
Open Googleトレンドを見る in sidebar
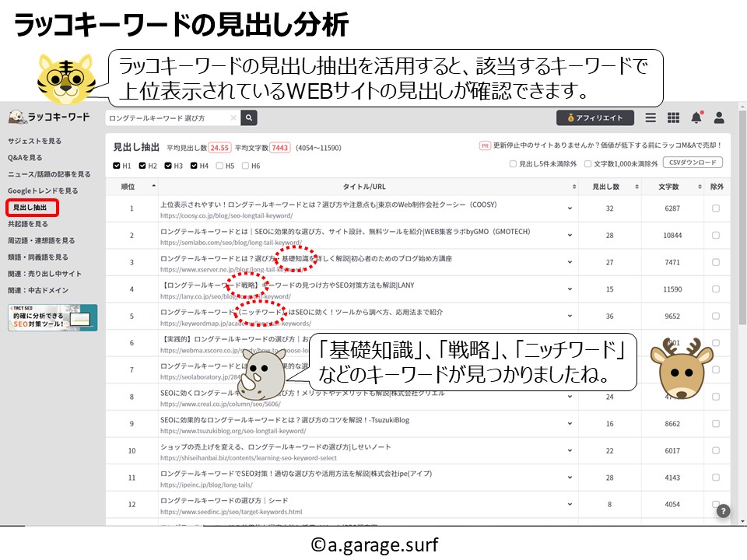(x=43, y=191)
